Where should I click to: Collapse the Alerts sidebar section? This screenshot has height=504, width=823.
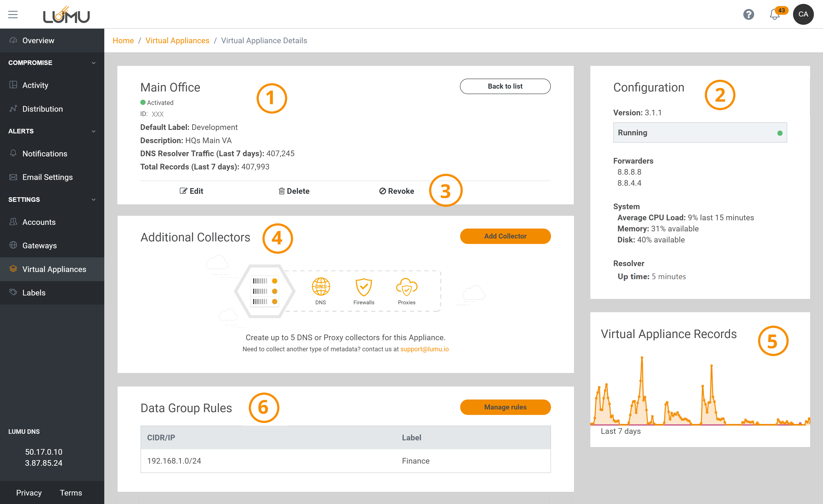pos(93,131)
